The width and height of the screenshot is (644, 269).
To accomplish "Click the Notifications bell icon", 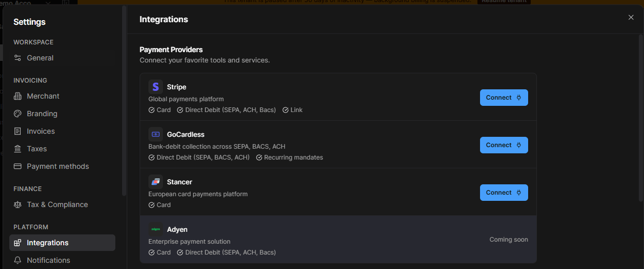I will 18,260.
